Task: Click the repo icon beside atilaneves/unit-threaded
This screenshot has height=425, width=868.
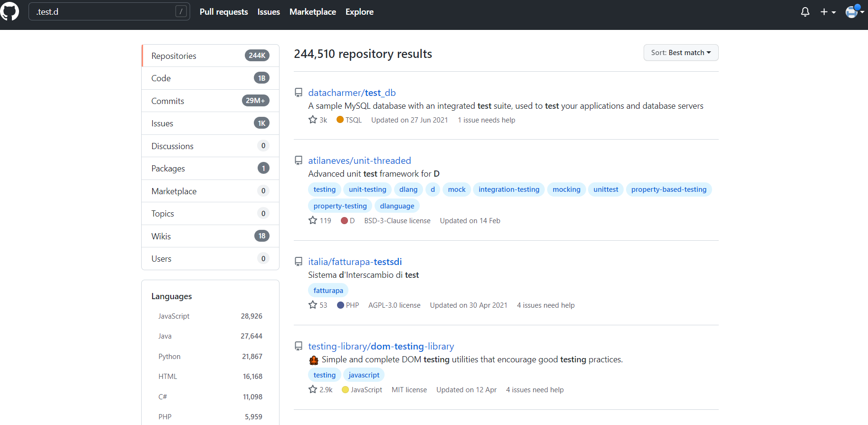Action: click(x=299, y=161)
